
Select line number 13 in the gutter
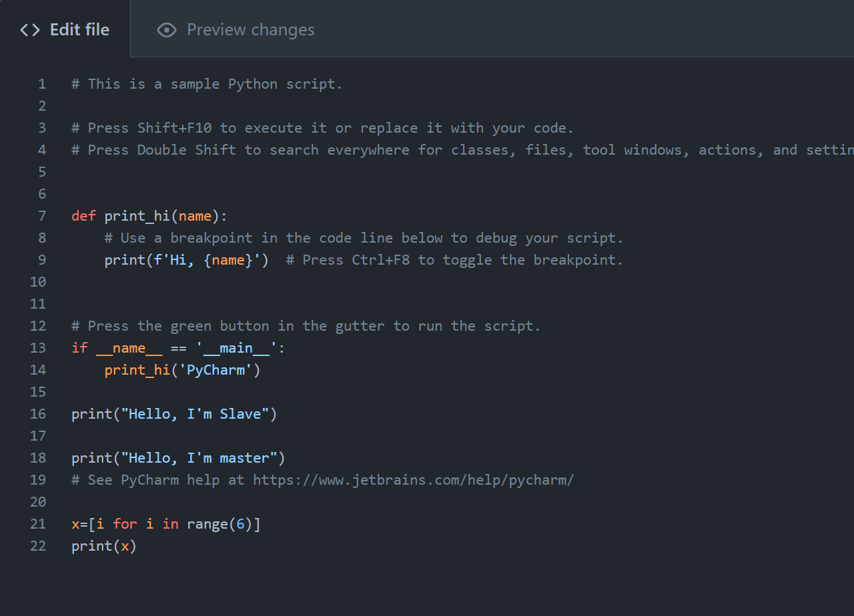(x=38, y=348)
